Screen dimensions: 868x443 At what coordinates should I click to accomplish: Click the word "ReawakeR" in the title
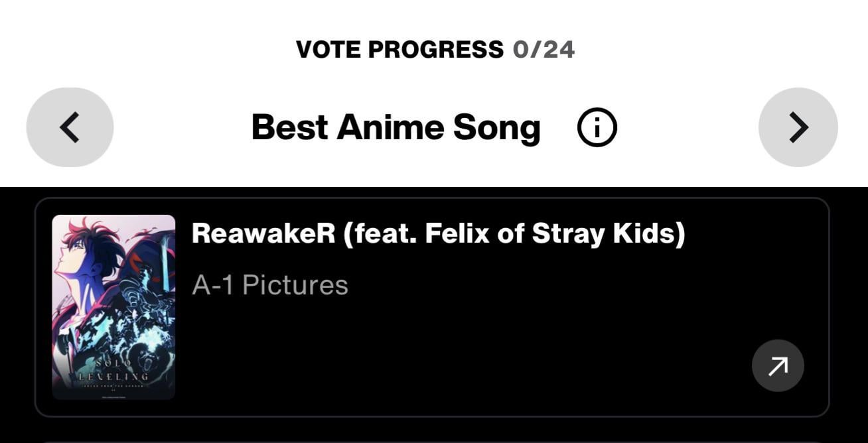coord(263,234)
